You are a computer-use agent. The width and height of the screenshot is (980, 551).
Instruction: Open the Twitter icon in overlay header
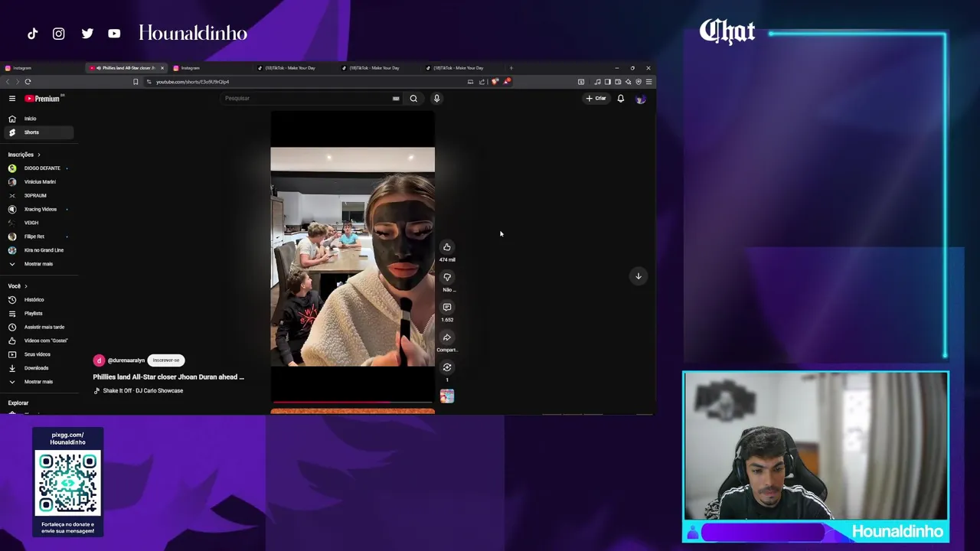(x=87, y=34)
